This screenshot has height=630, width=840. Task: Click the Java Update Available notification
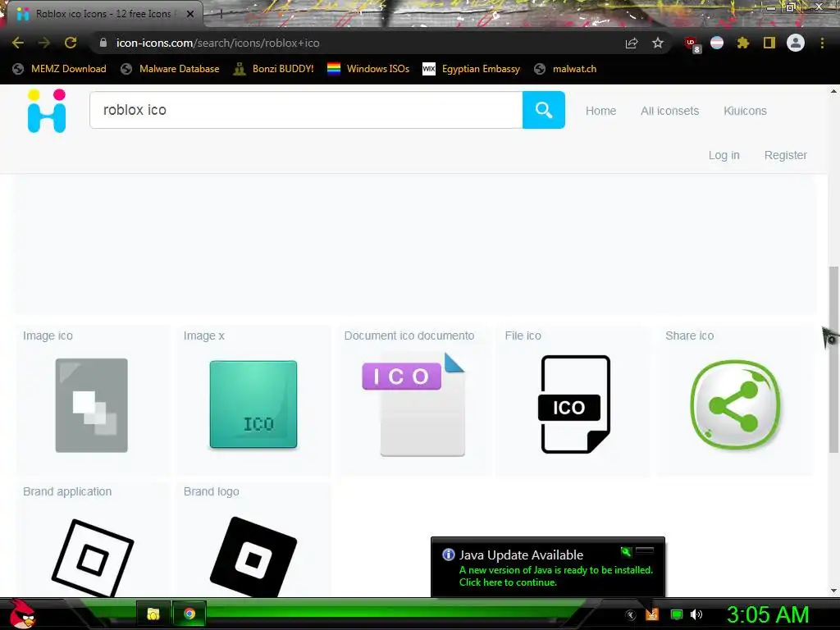pyautogui.click(x=547, y=568)
